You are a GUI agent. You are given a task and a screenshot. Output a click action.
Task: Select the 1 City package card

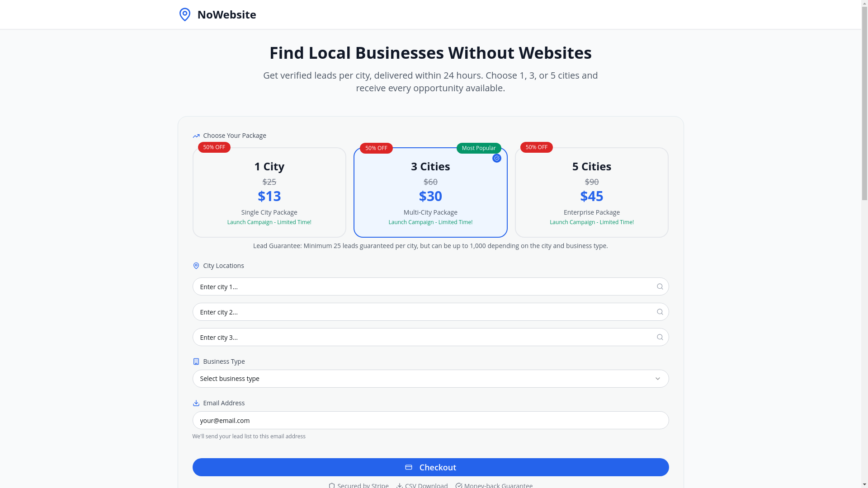[x=269, y=192]
